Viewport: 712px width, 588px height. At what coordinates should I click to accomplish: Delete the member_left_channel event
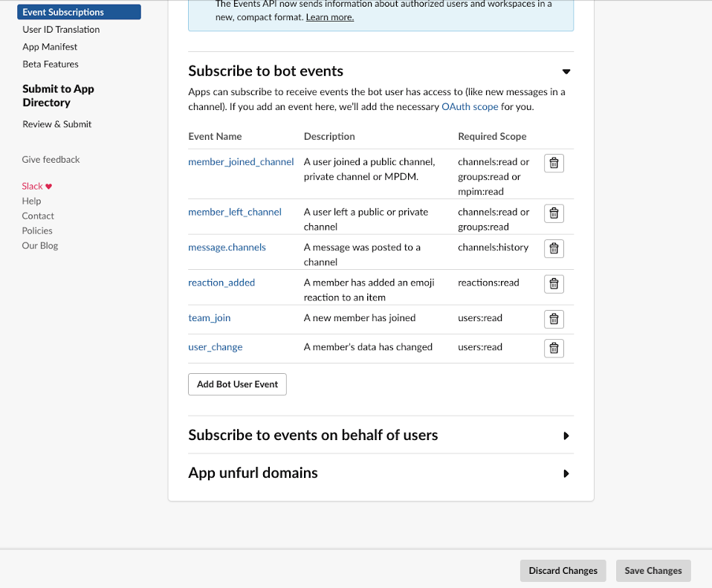[554, 213]
